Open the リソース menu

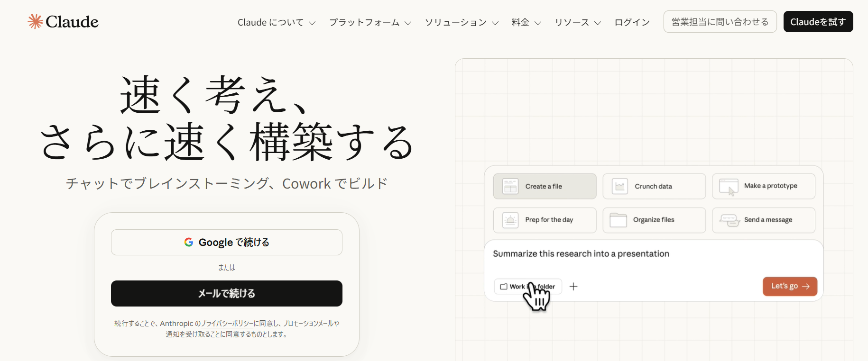coord(578,22)
